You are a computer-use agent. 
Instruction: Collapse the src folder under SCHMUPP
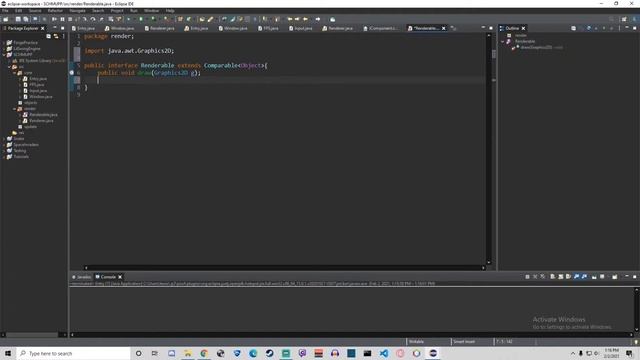click(x=9, y=67)
